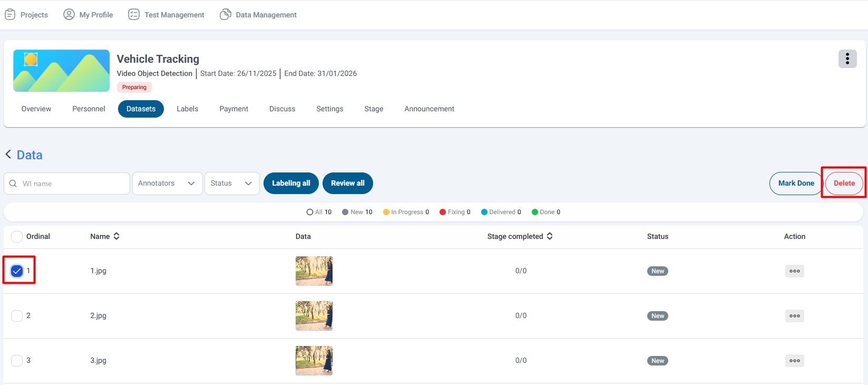
Task: Open the Personnel tab
Action: click(89, 109)
